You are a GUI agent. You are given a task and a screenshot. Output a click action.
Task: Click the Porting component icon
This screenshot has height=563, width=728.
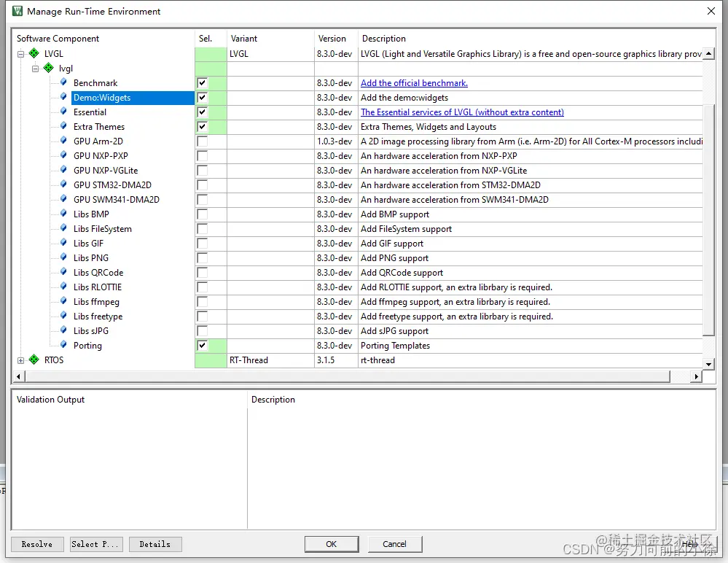tap(63, 345)
